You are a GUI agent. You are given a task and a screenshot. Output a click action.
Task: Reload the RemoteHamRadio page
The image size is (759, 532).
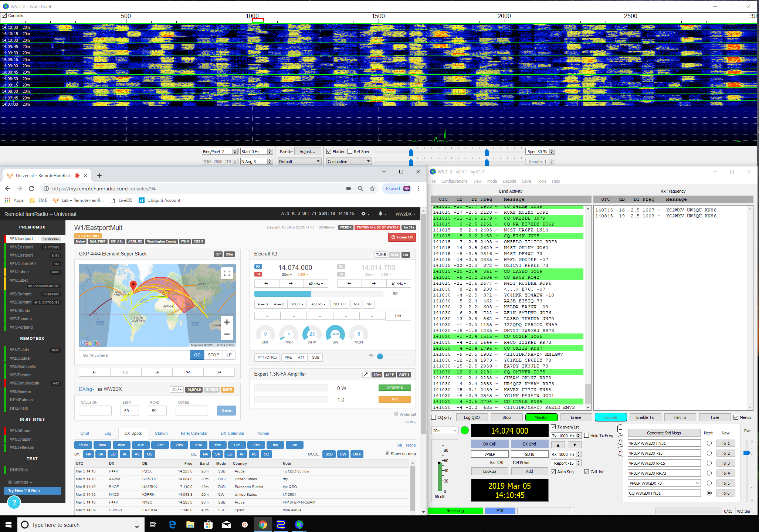31,189
